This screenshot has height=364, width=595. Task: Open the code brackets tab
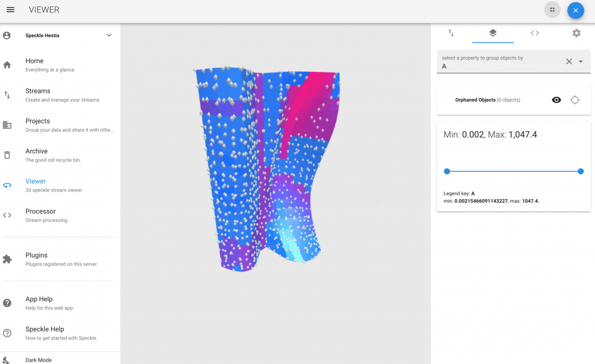[535, 33]
